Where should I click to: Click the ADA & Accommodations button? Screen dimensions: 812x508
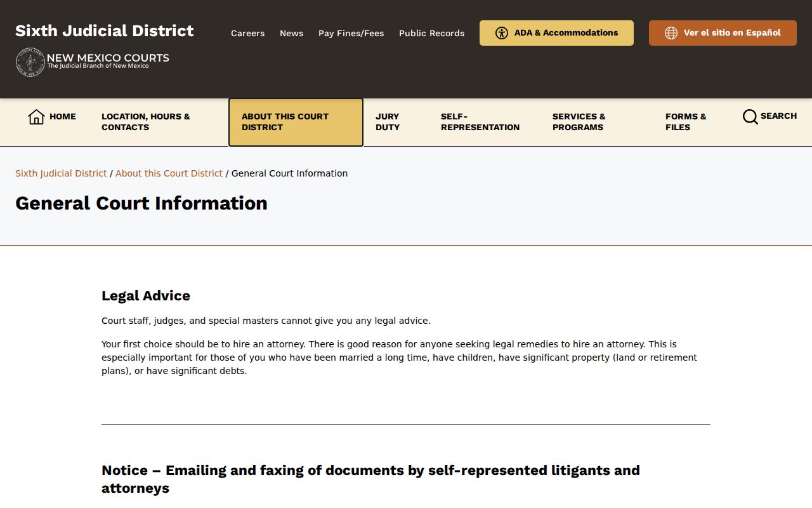pos(556,33)
